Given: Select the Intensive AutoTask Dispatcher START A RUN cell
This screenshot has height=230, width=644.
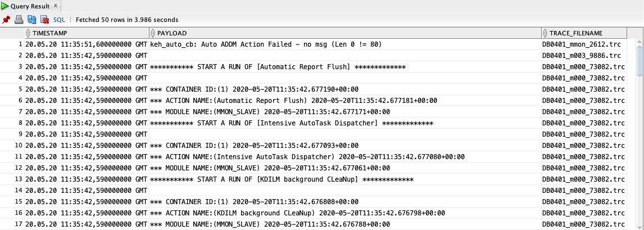Looking at the screenshot, I should (x=292, y=123).
